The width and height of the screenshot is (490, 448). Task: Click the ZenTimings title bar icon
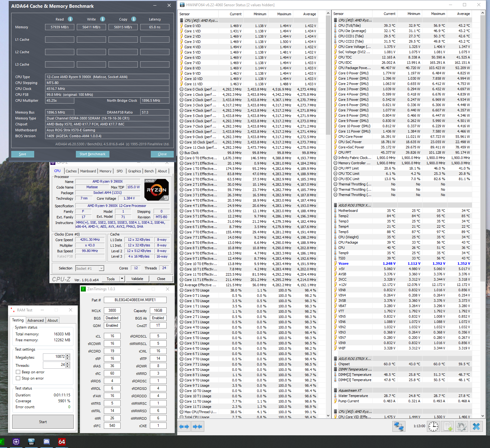tap(83, 289)
